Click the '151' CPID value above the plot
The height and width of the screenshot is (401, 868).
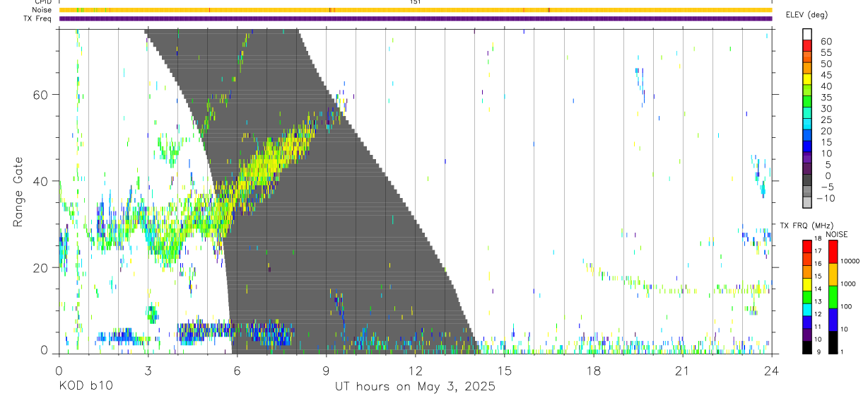[x=416, y=2]
